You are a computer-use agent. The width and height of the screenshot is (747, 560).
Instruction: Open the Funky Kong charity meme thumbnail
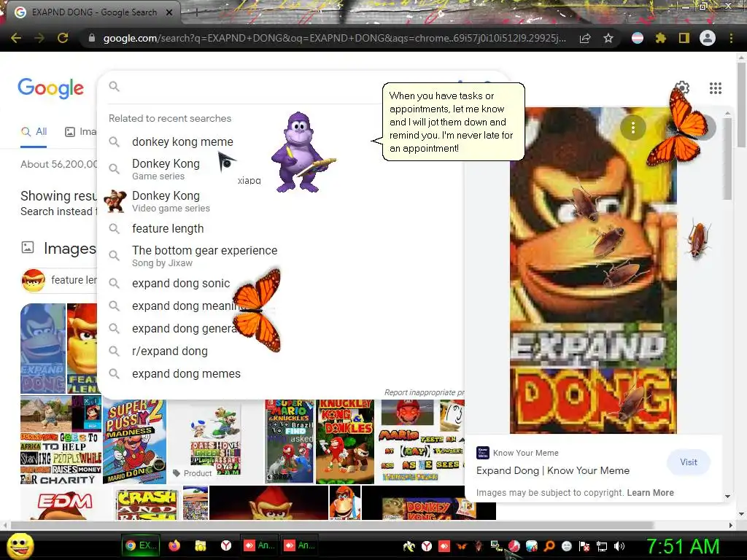[x=61, y=441]
